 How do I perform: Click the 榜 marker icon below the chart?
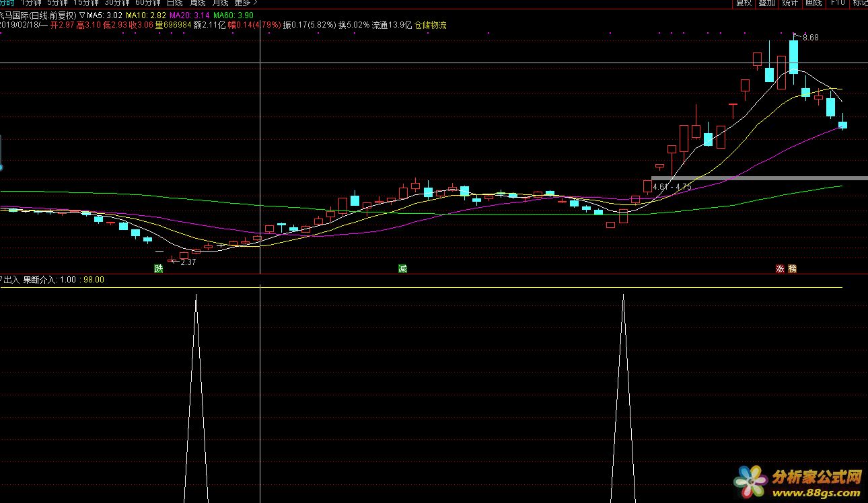792,269
